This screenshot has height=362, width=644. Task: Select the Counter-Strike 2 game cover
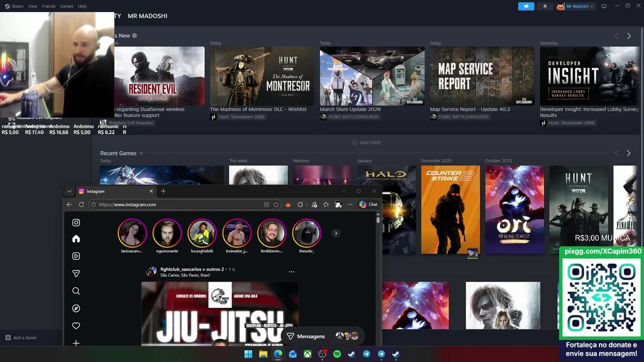tap(450, 210)
